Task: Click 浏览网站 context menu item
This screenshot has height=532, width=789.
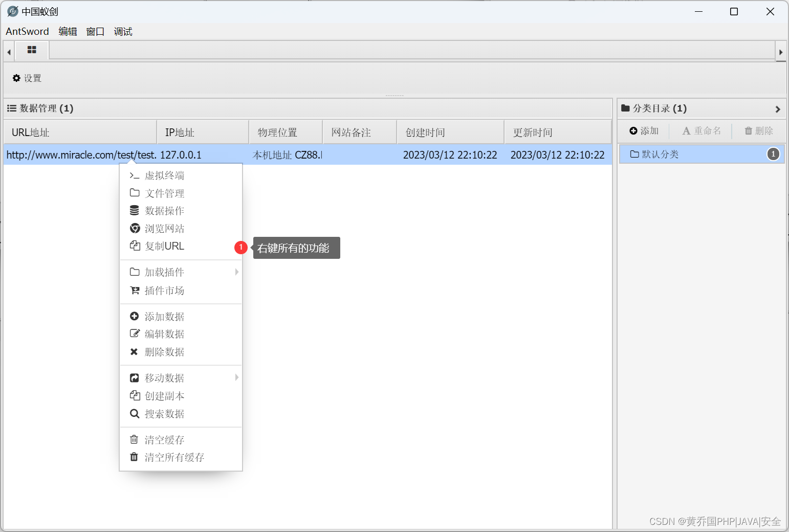Action: pyautogui.click(x=181, y=229)
